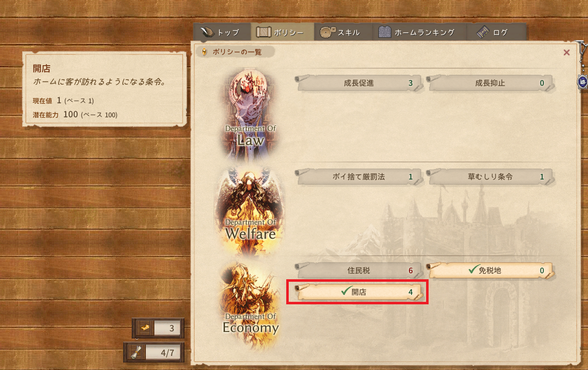The width and height of the screenshot is (588, 370).
Task: Toggle the 免税地 policy off
Action: click(x=490, y=270)
